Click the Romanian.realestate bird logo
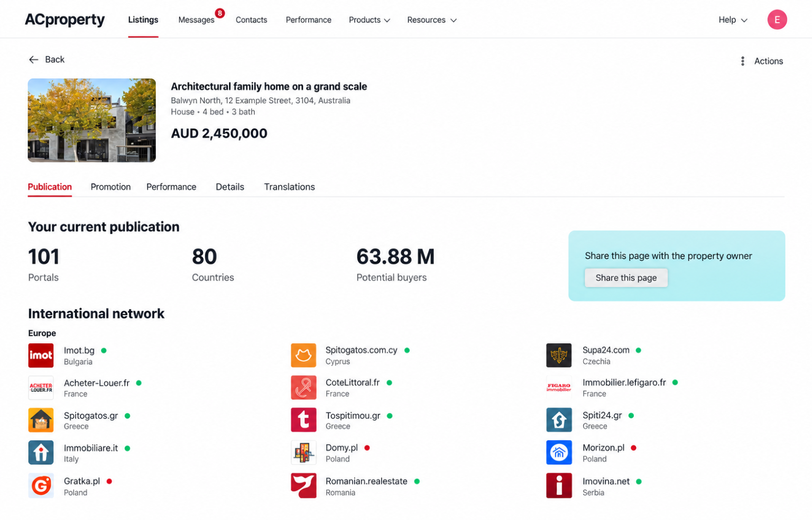The image size is (812, 520). 303,486
